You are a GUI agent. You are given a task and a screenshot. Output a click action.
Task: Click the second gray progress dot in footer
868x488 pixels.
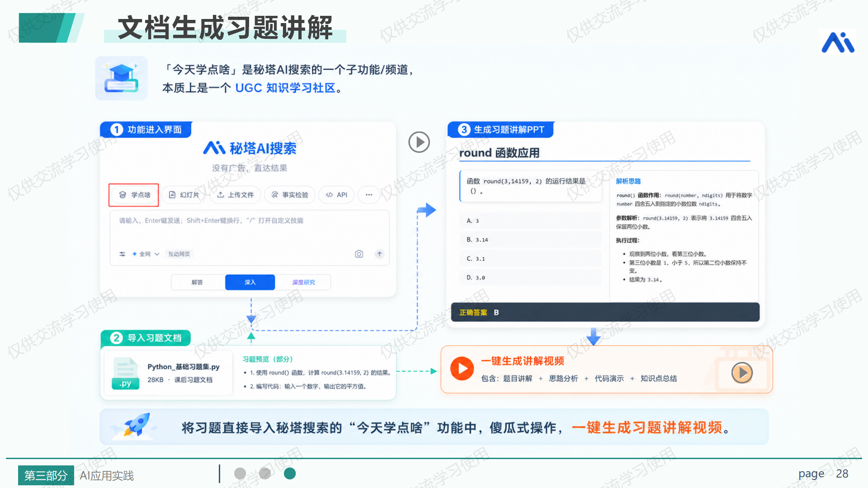265,474
